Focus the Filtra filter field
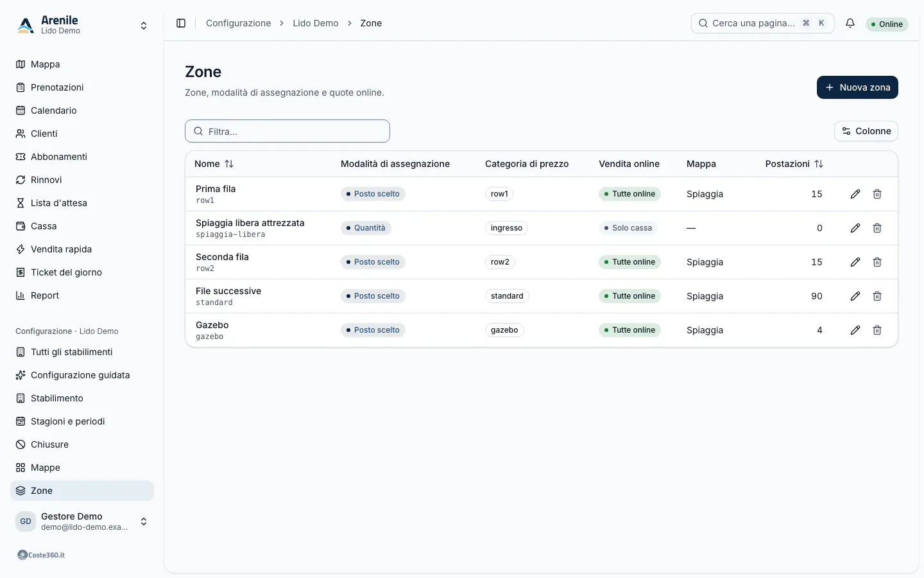This screenshot has width=924, height=578. (x=287, y=131)
